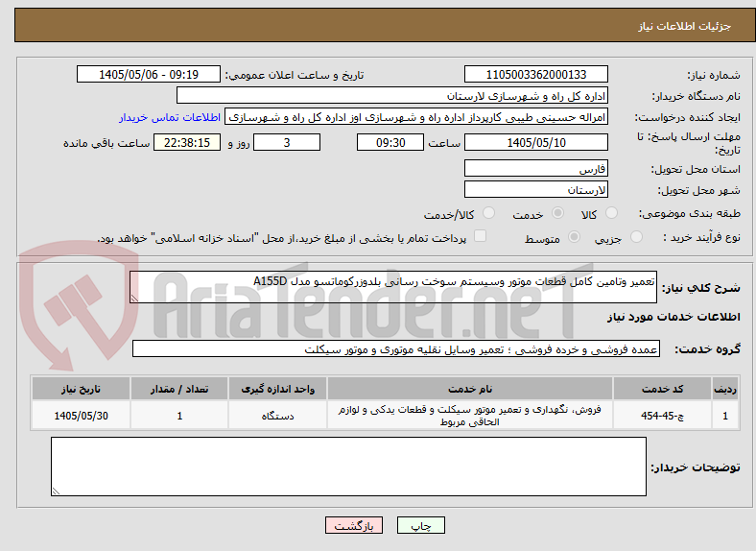This screenshot has height=551, width=756.
Task: Click the نوع فرآیند خرید label
Action: point(701,237)
